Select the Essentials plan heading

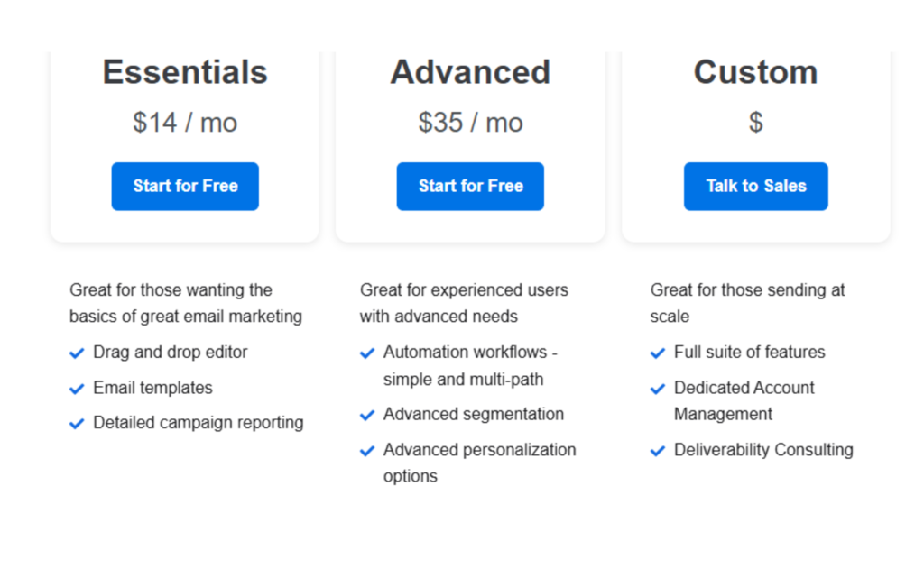click(185, 72)
